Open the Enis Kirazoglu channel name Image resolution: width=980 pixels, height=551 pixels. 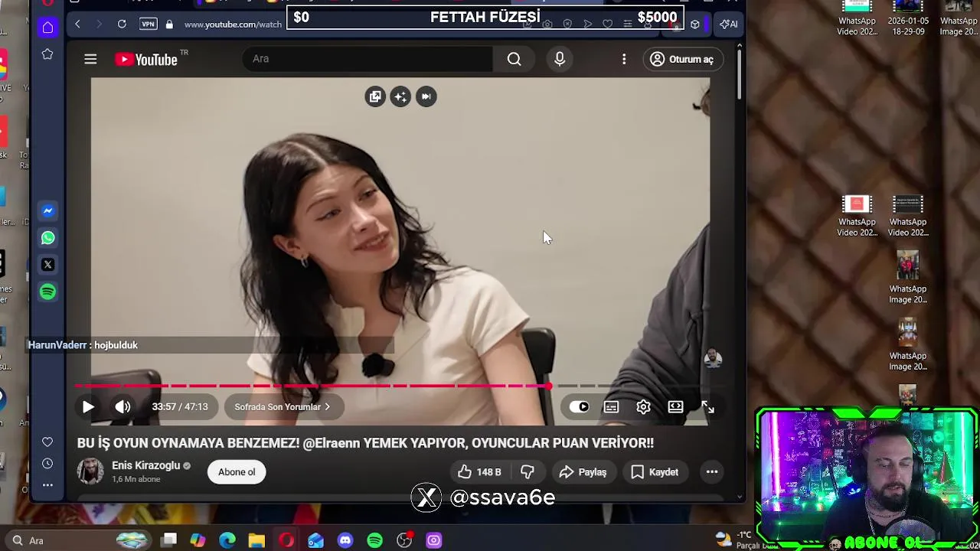145,465
